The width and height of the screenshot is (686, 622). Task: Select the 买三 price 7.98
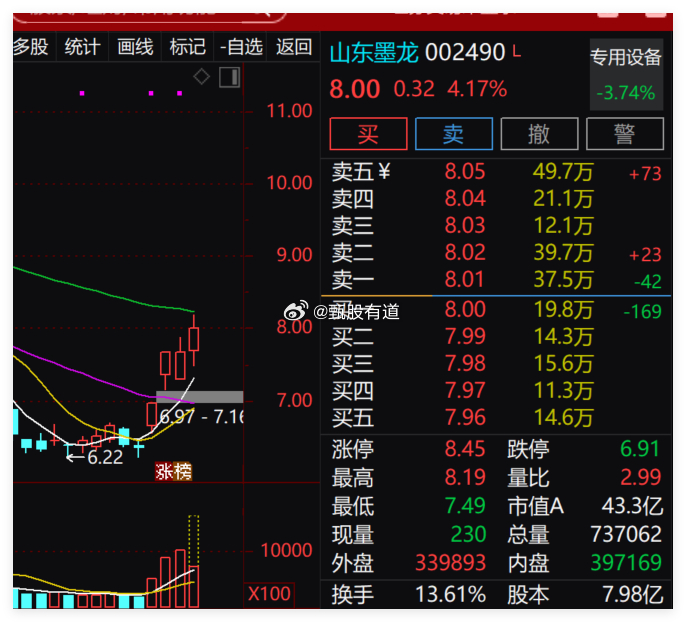coord(465,364)
